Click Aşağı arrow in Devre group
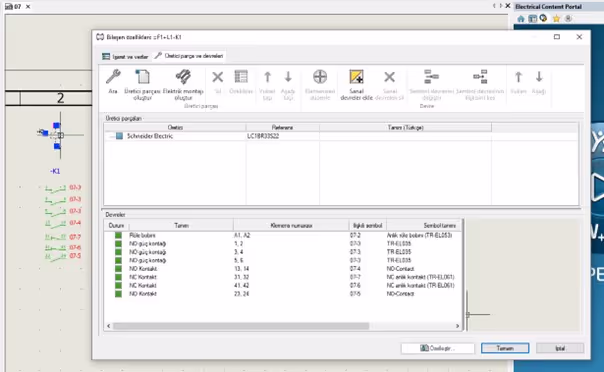 pos(539,77)
